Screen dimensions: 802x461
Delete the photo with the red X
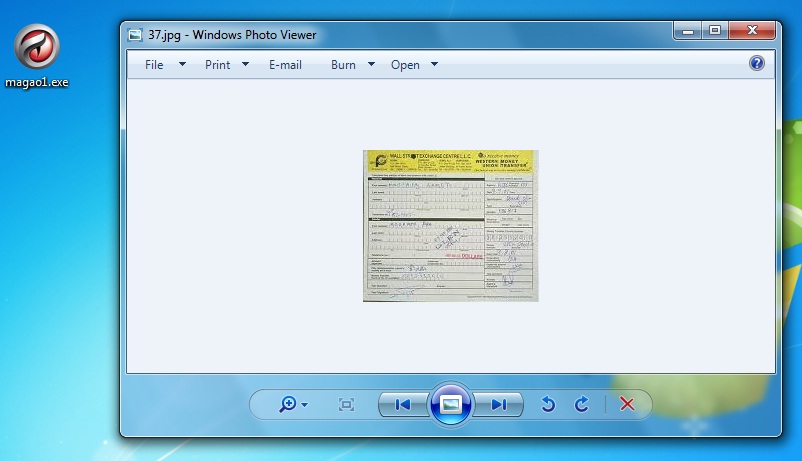[x=627, y=404]
